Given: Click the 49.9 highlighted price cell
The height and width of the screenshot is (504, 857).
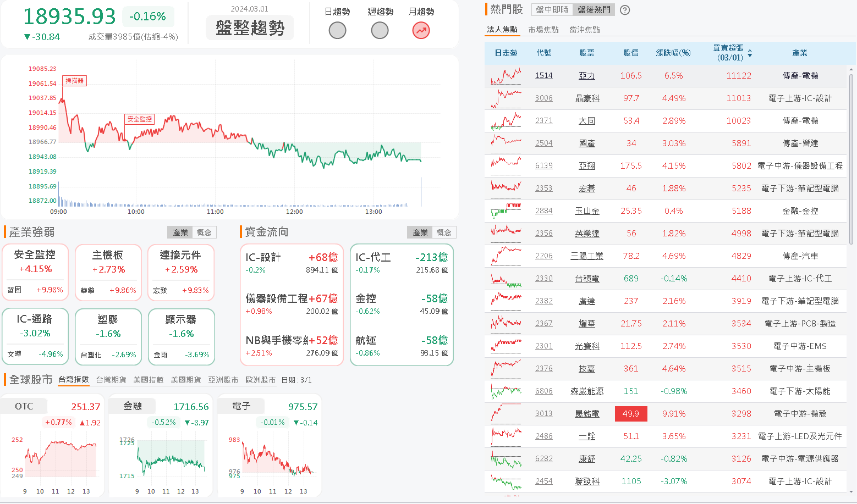Looking at the screenshot, I should click(630, 414).
